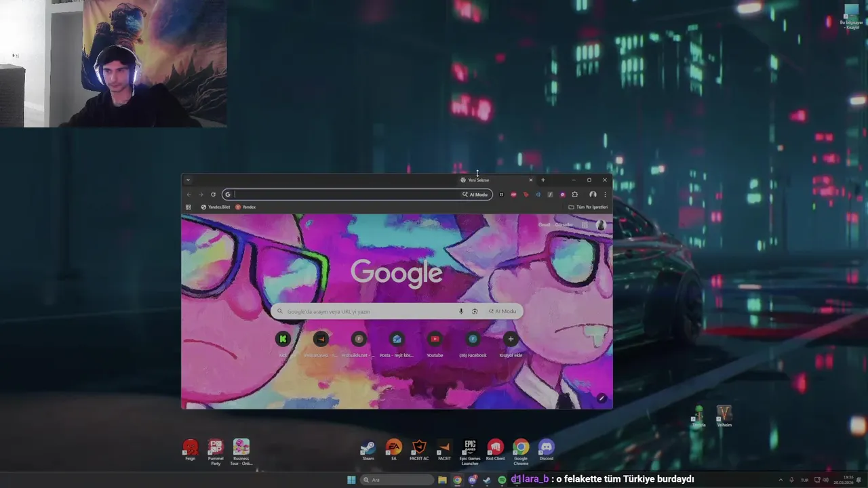Open Google Chrome desktop shortcut
The image size is (868, 488).
pos(521,451)
